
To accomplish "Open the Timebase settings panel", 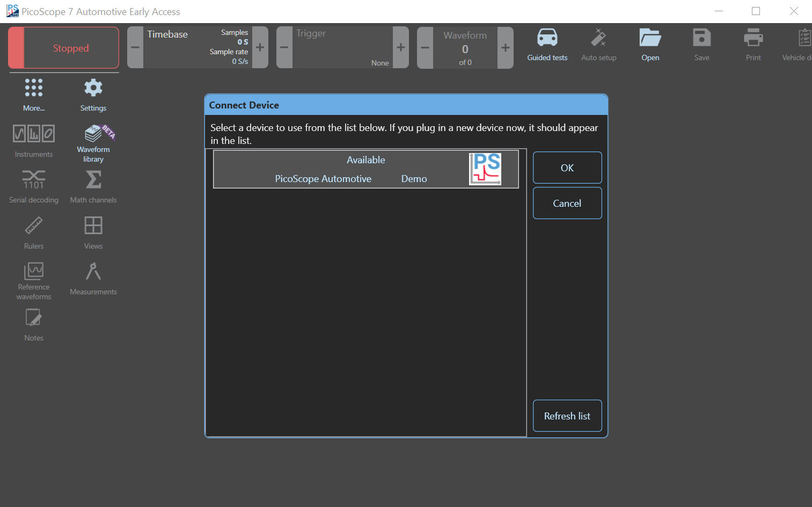I will [197, 47].
